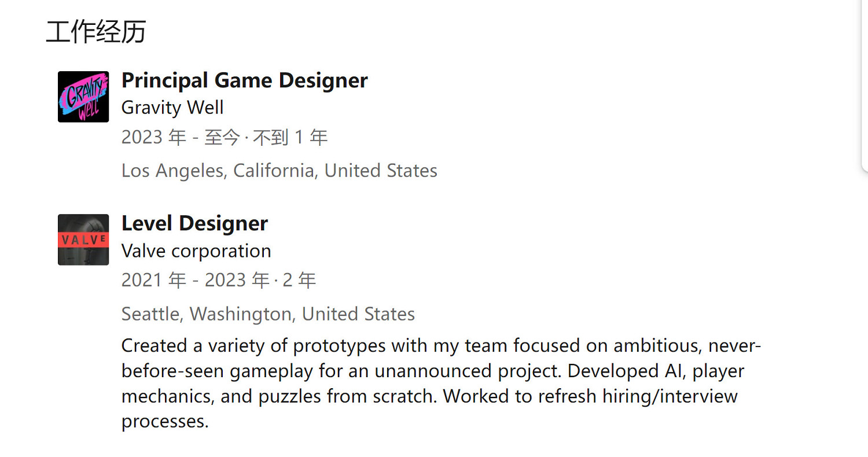Select the Seattle, Washington location line

[268, 314]
